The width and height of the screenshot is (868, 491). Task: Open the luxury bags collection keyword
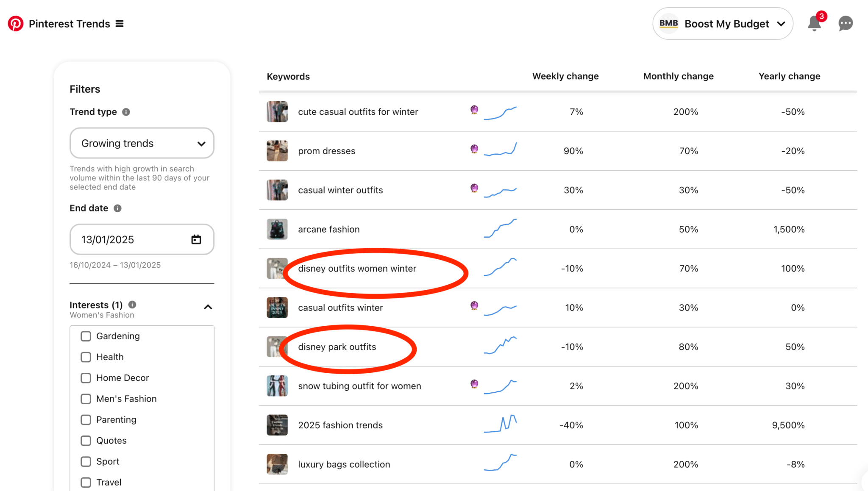coord(344,465)
